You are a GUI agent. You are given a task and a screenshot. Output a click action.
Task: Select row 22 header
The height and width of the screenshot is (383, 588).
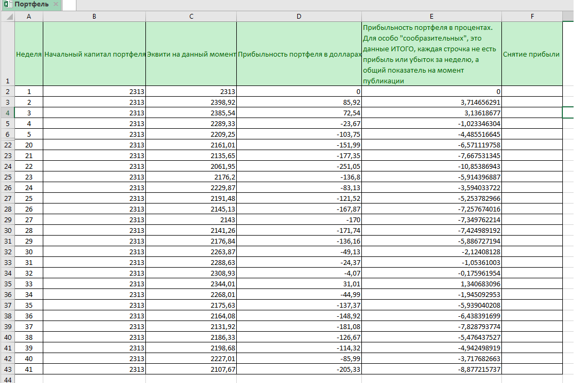[x=7, y=145]
